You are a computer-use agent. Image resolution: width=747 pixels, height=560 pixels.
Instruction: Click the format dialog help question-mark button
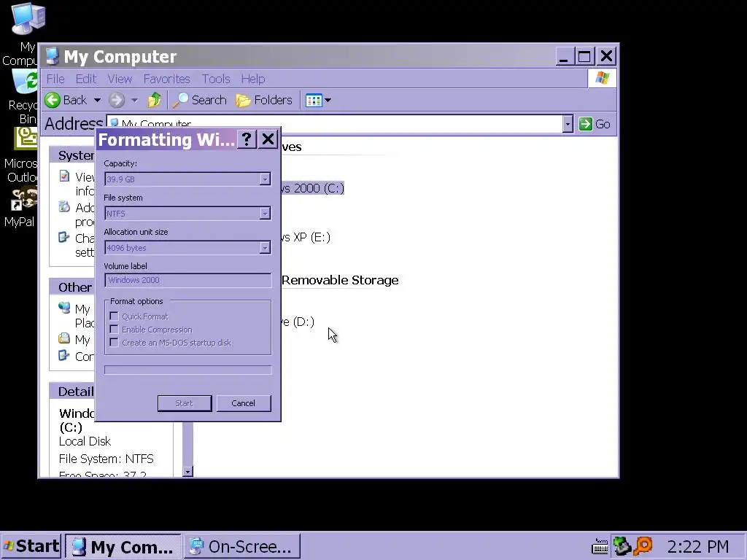[x=247, y=139]
